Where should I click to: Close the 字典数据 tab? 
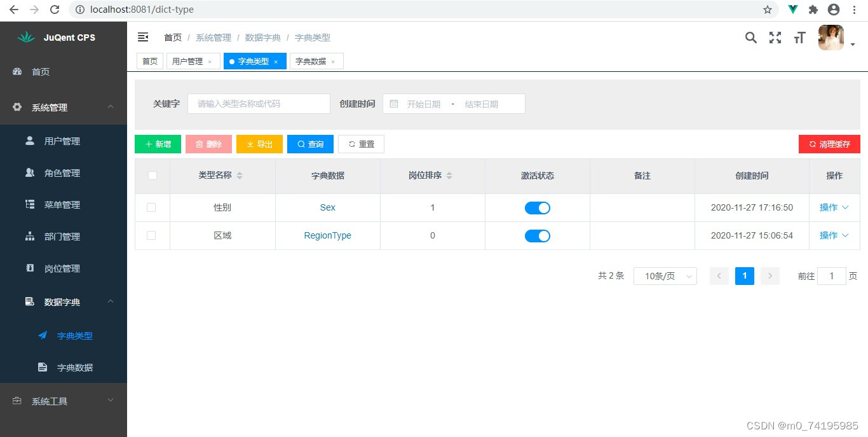tap(333, 62)
